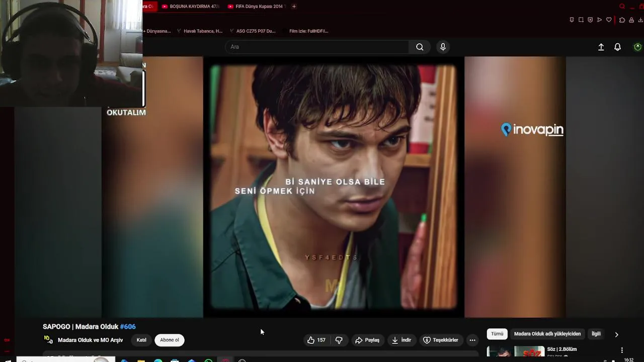Click the #606 hashtag link

point(128,327)
